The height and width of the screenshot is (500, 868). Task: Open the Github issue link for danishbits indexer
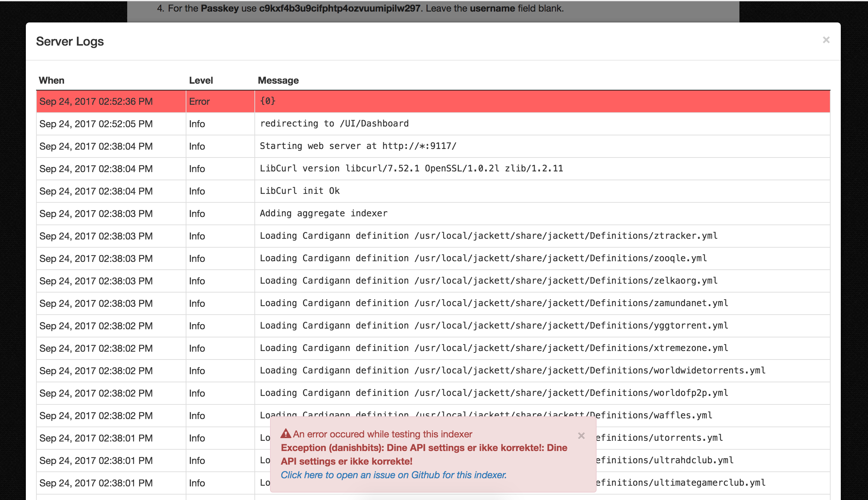click(394, 474)
